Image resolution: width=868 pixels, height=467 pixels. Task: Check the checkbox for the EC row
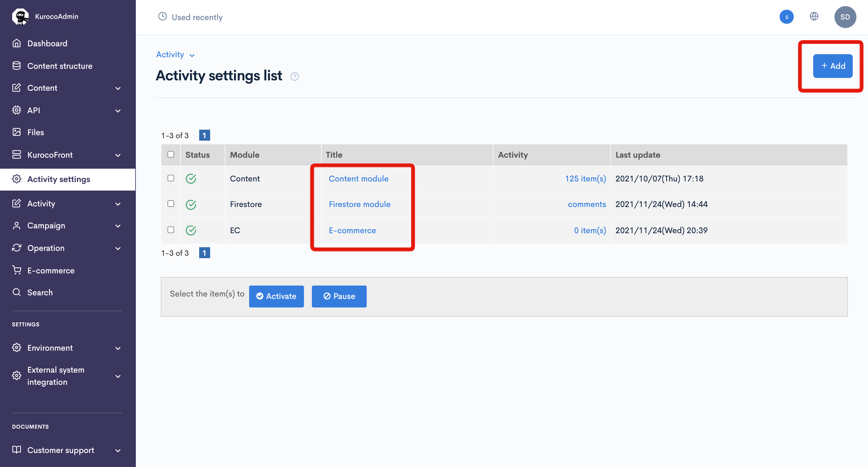(171, 230)
